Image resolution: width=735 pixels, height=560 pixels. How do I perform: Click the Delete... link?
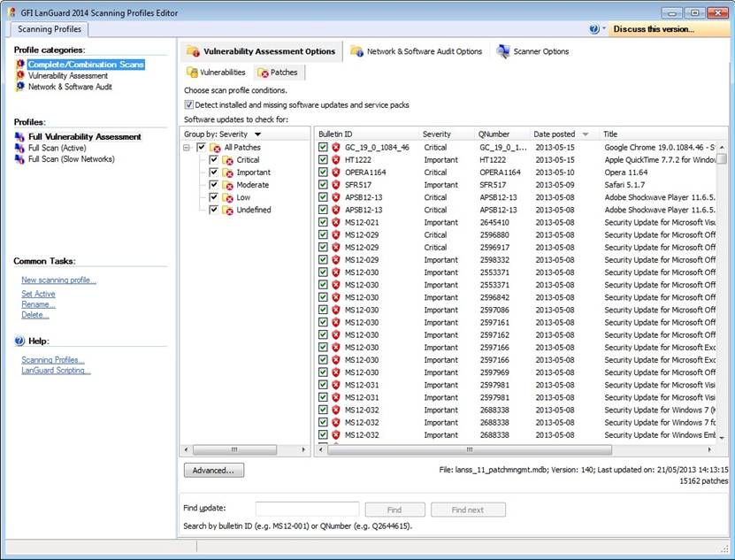coord(34,315)
